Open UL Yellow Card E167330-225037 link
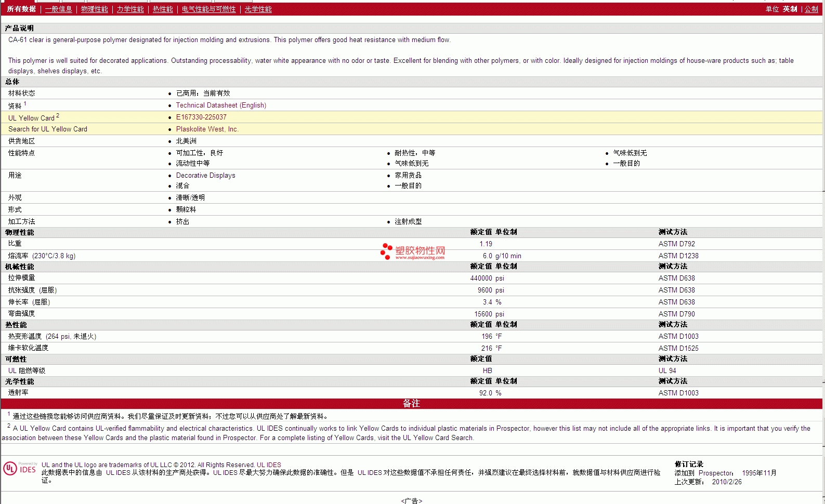 pyautogui.click(x=201, y=117)
